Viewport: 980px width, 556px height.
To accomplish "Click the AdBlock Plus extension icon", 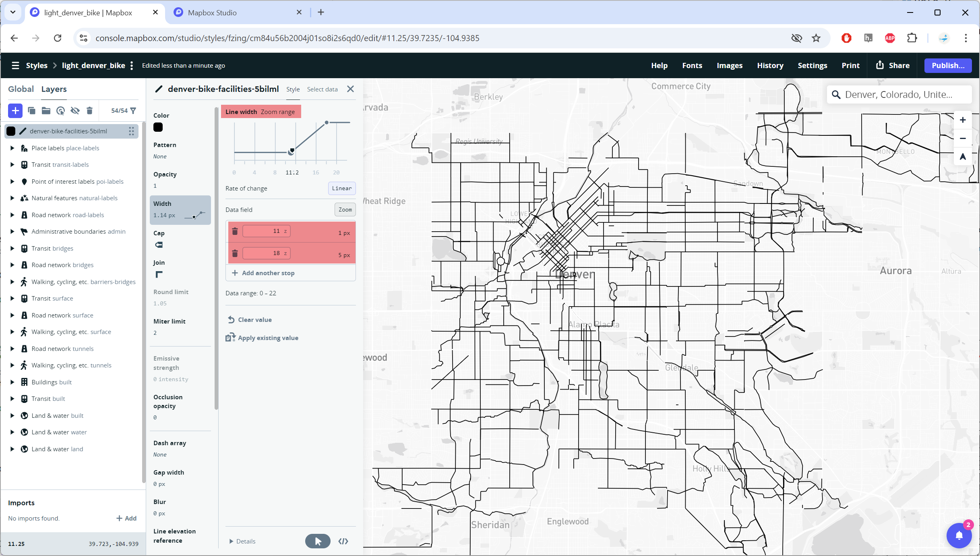I will [890, 38].
